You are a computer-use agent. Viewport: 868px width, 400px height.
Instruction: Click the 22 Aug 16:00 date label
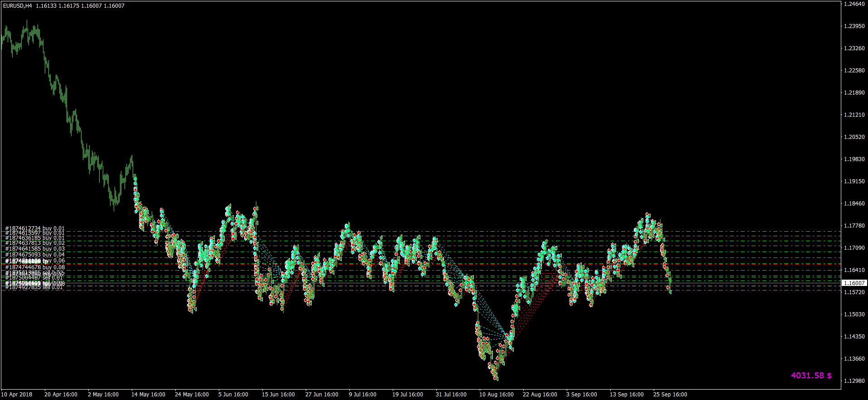coord(540,395)
